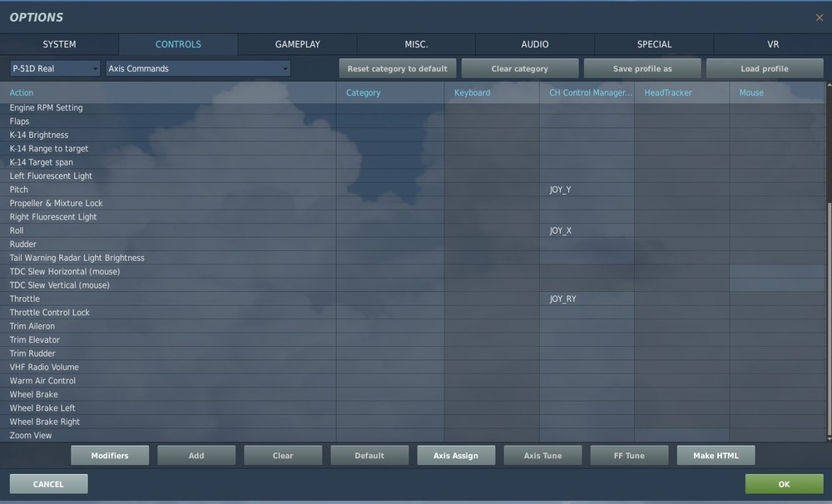The height and width of the screenshot is (504, 832).
Task: Click Save profile as button
Action: tap(642, 68)
